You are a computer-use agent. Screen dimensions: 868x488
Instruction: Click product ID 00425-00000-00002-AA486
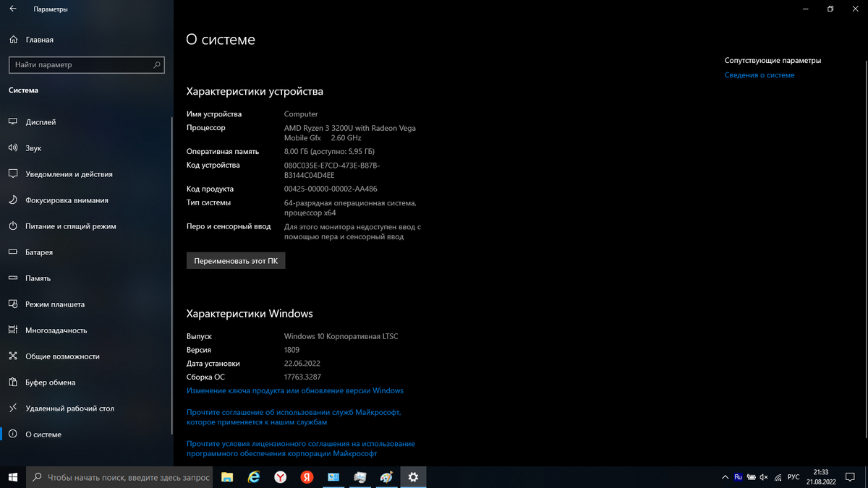[331, 189]
